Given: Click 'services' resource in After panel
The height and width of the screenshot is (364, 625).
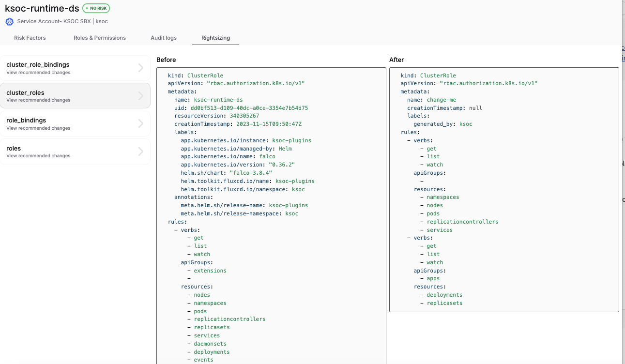Looking at the screenshot, I should (x=440, y=230).
